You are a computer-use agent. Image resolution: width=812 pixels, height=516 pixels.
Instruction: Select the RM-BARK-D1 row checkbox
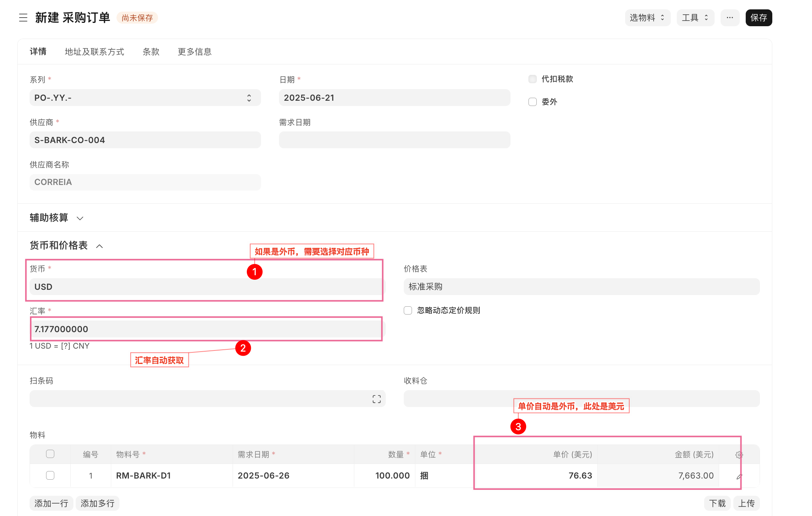pos(50,476)
